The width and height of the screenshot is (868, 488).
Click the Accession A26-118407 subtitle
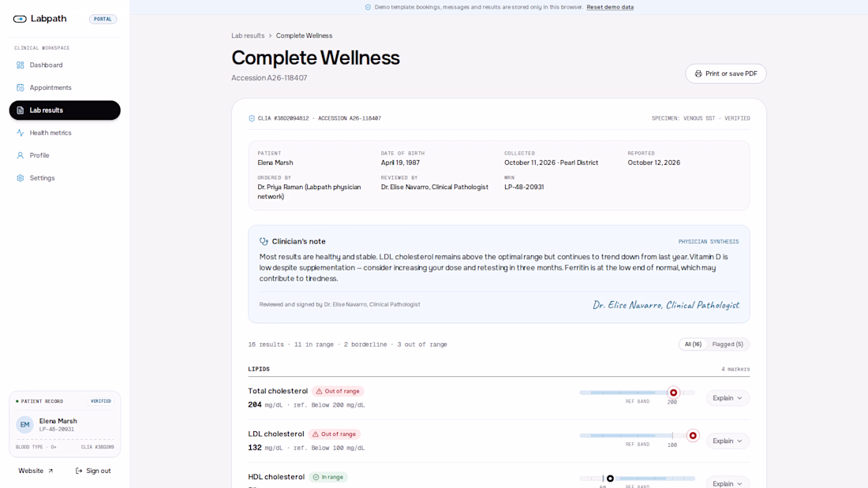click(269, 78)
